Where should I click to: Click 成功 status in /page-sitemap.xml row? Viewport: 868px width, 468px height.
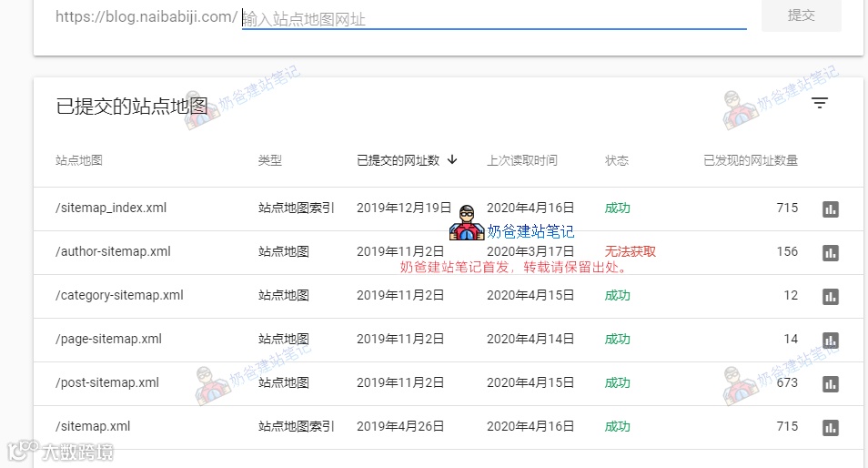pos(617,339)
